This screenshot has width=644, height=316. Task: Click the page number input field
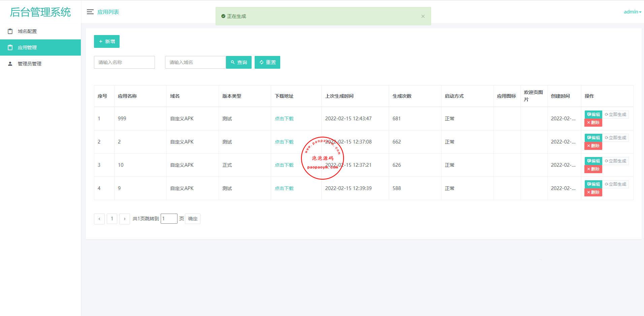169,218
